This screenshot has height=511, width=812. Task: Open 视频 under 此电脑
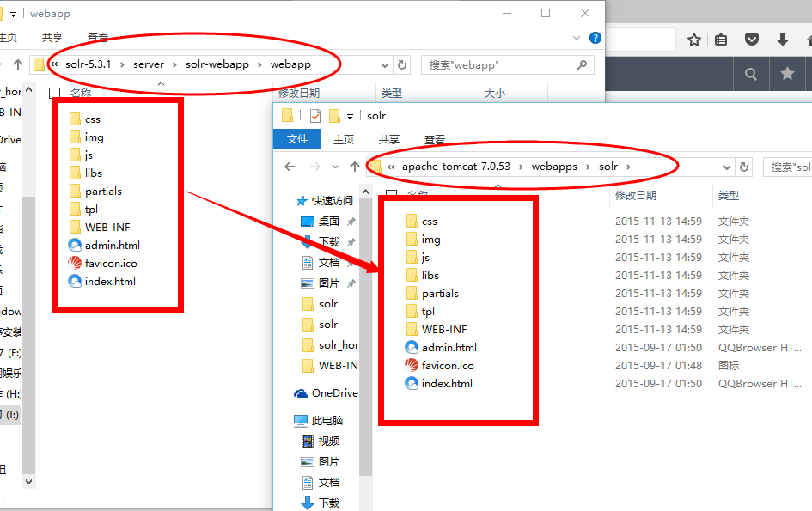click(x=321, y=441)
